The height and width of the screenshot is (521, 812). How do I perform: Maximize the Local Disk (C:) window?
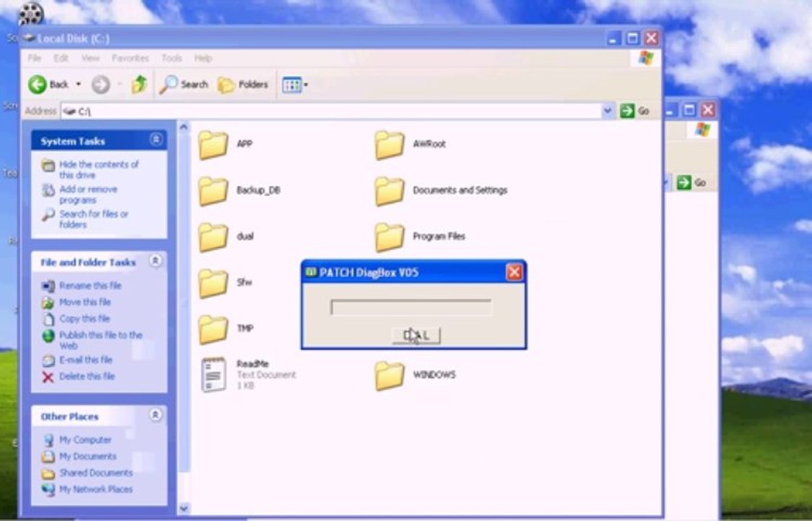coord(632,38)
